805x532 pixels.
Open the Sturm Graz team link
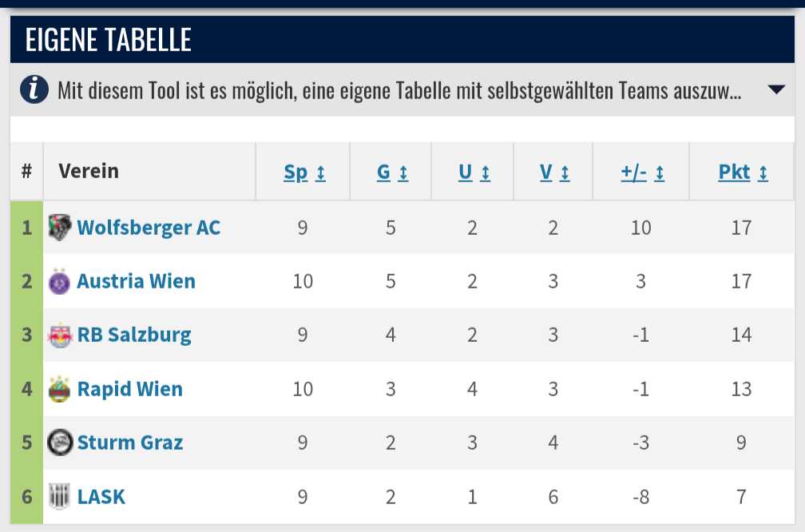pyautogui.click(x=130, y=443)
